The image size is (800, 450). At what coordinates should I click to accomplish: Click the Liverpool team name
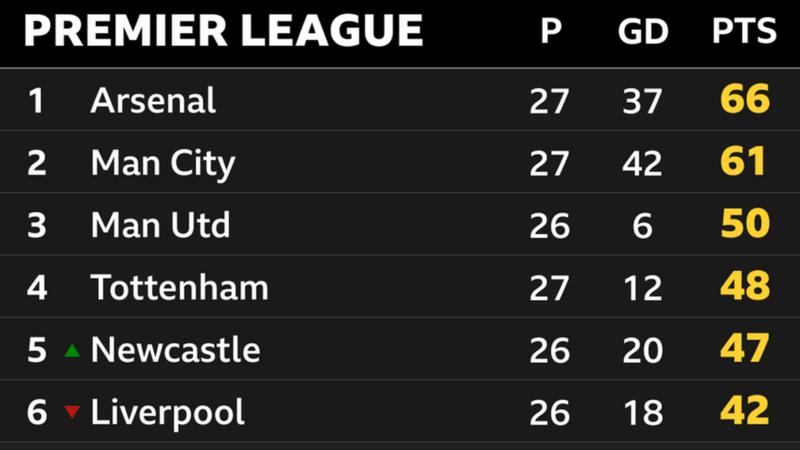click(167, 414)
